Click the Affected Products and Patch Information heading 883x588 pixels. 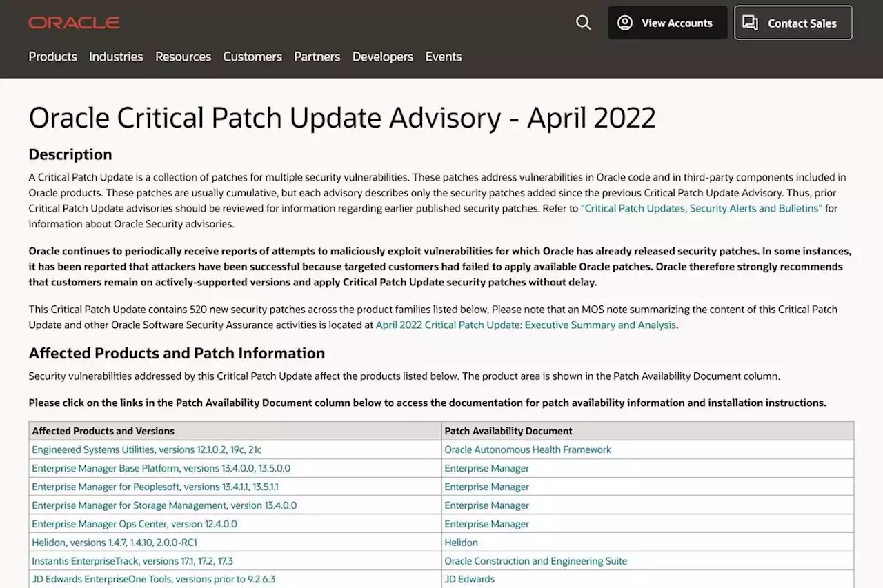pyautogui.click(x=177, y=353)
